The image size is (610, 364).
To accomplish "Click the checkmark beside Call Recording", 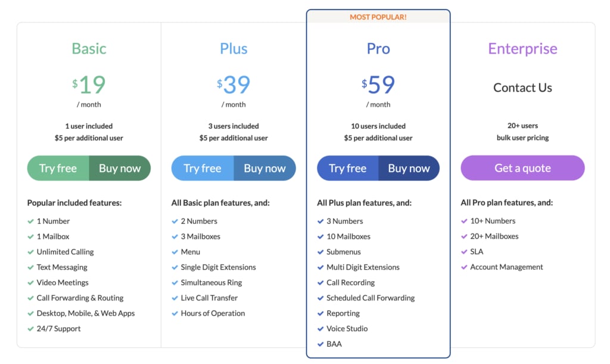I will 320,283.
